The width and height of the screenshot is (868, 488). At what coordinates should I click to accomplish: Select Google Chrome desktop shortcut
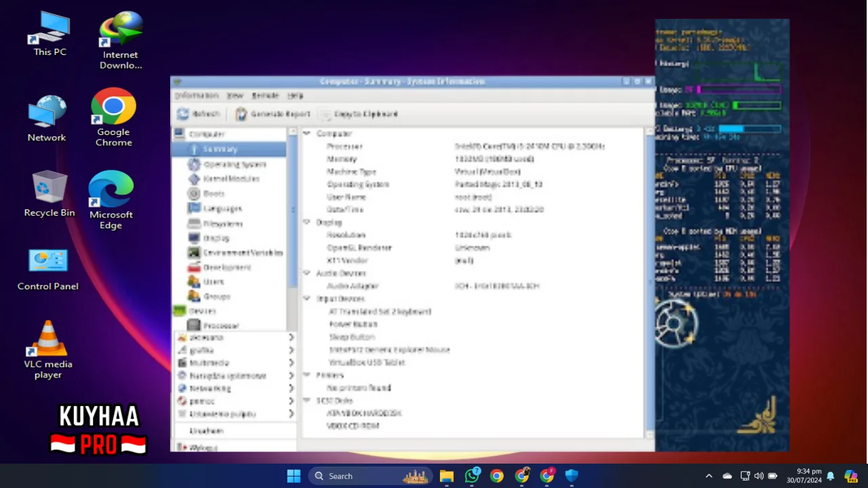click(x=113, y=117)
